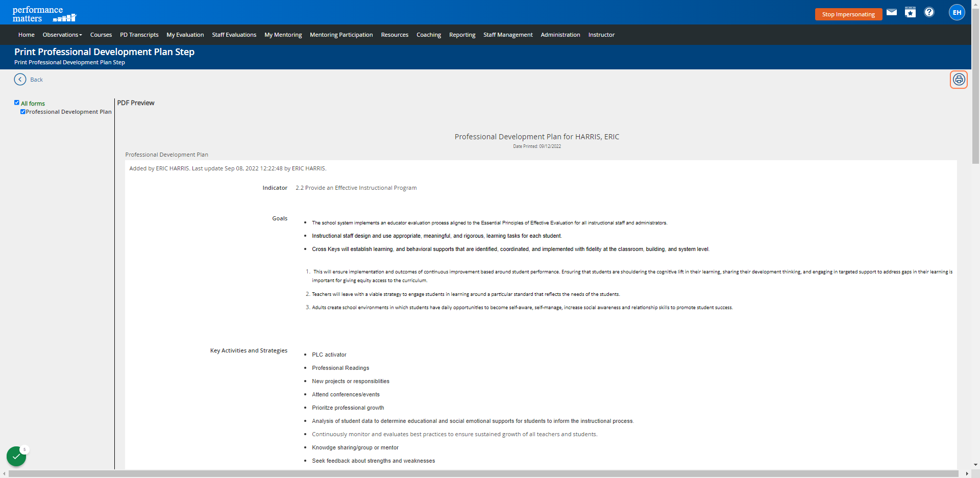Image resolution: width=980 pixels, height=478 pixels.
Task: Click the horizontal scrollbar at bottom
Action: click(x=483, y=474)
